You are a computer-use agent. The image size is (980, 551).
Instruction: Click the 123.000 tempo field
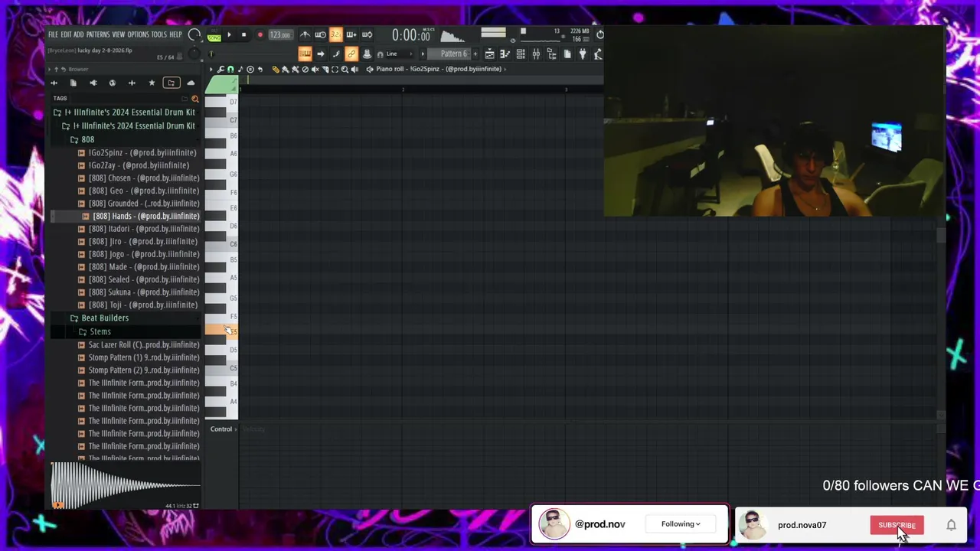(x=281, y=35)
